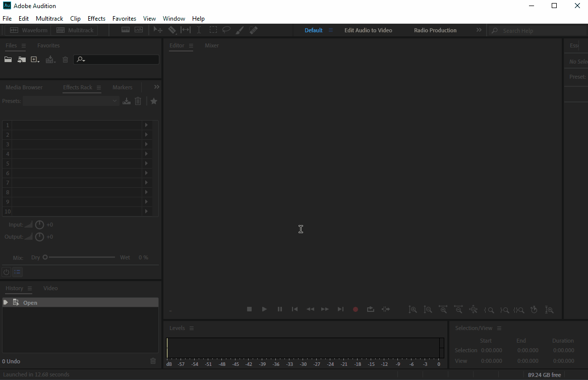
Task: Toggle the Effects Rack power button
Action: [6, 272]
